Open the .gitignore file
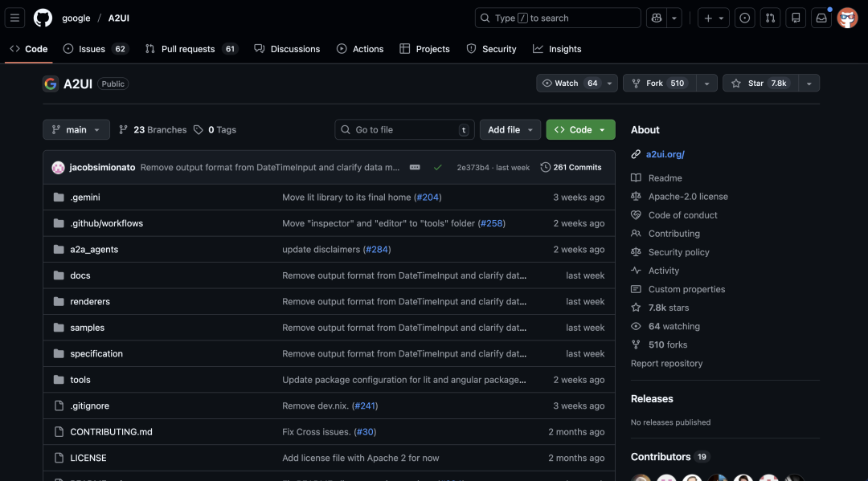Image resolution: width=868 pixels, height=481 pixels. [90, 406]
